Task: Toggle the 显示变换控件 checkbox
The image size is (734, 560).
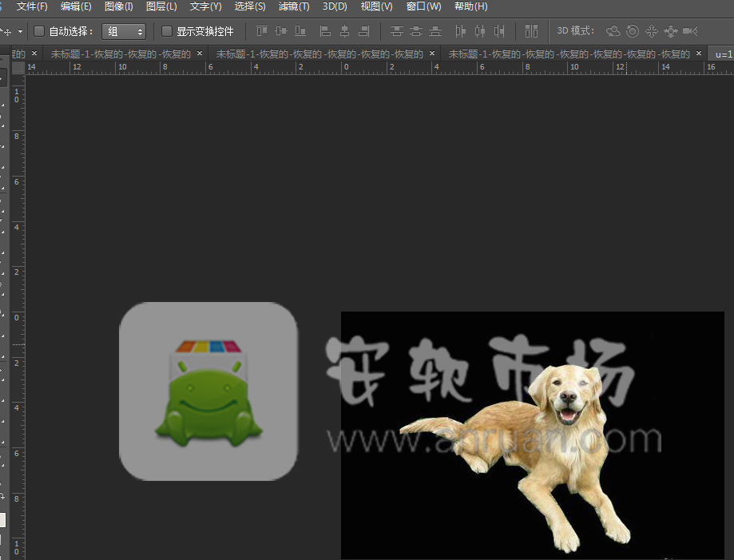Action: [167, 31]
